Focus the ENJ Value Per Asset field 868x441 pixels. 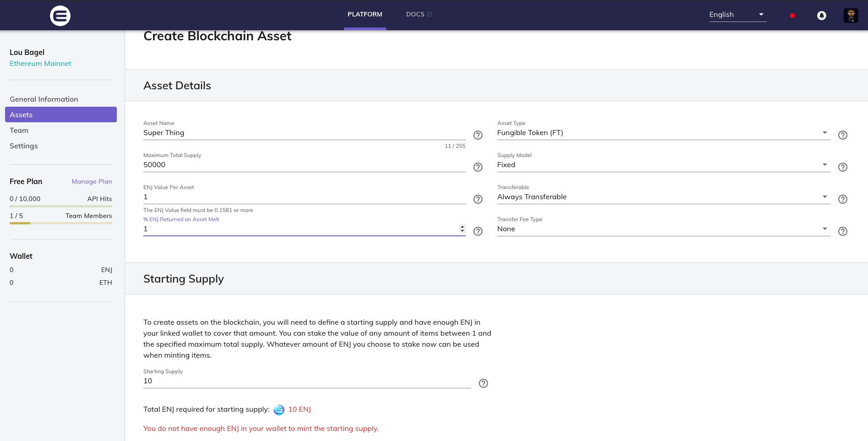tap(305, 197)
